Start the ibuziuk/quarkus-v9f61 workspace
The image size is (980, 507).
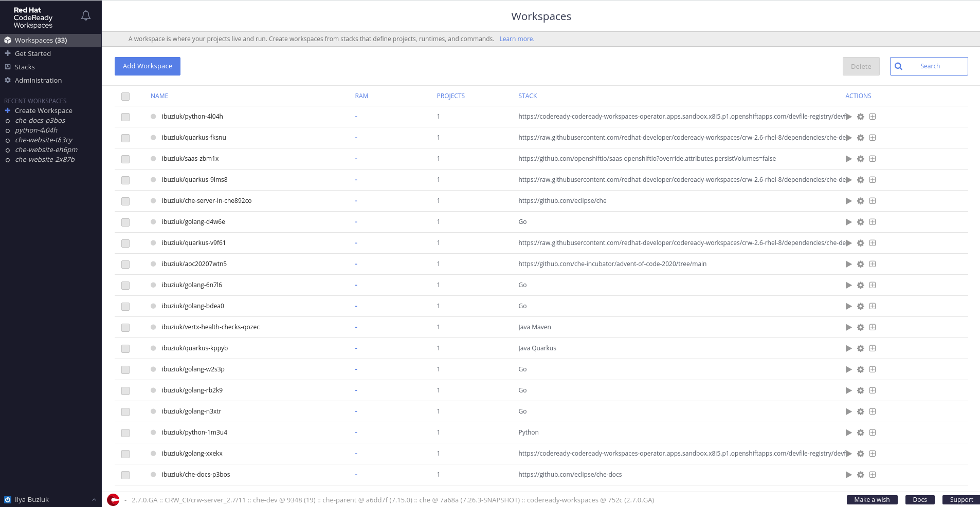(x=848, y=243)
